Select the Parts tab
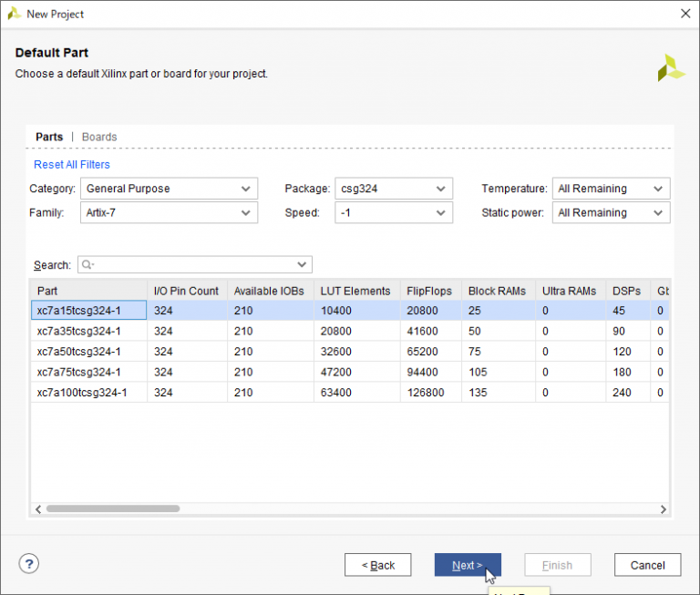This screenshot has height=595, width=700. click(49, 137)
